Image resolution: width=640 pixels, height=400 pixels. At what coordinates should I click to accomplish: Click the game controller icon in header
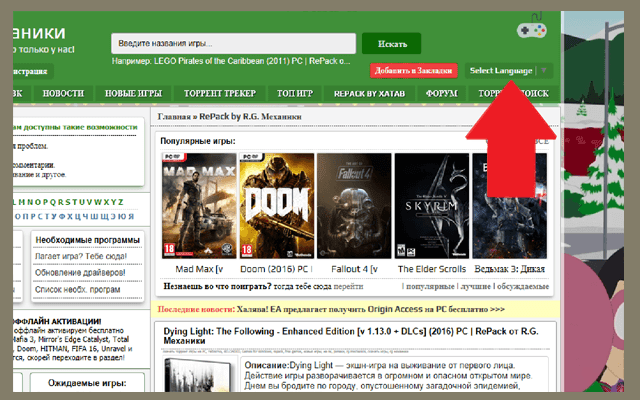pyautogui.click(x=531, y=27)
